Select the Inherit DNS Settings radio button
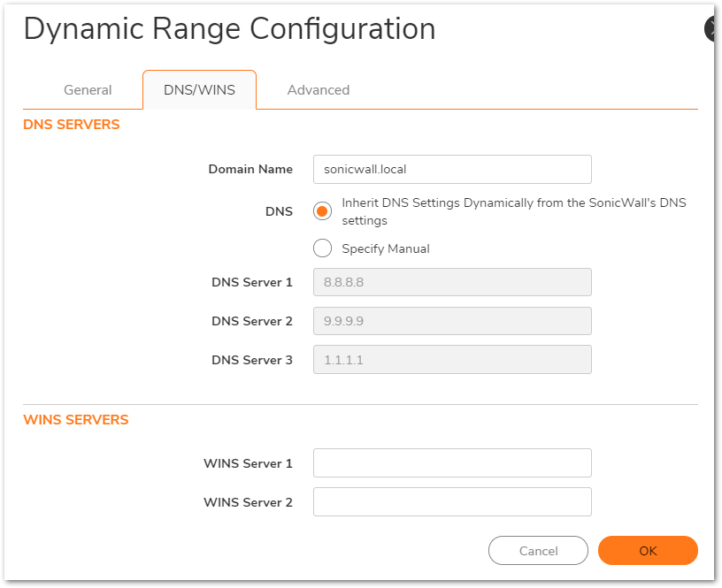This screenshot has width=722, height=588. 323,211
